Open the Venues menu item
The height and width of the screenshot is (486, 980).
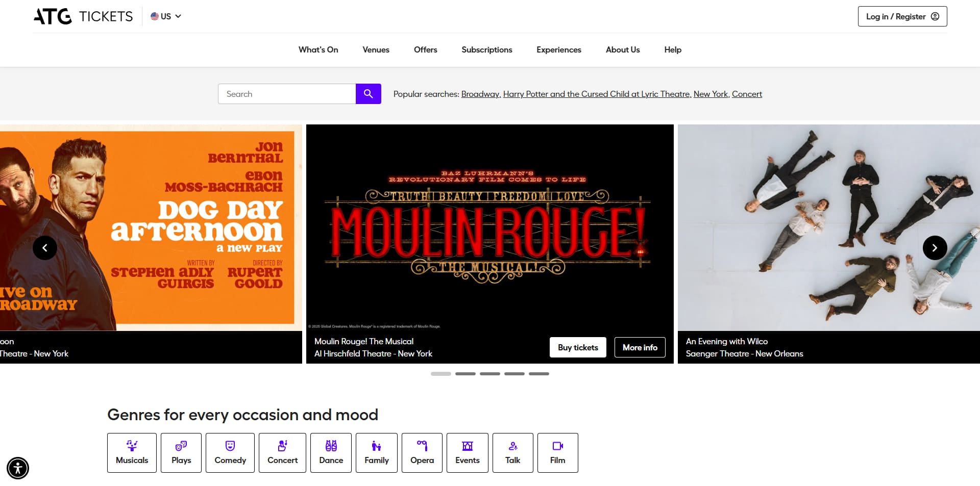[376, 49]
